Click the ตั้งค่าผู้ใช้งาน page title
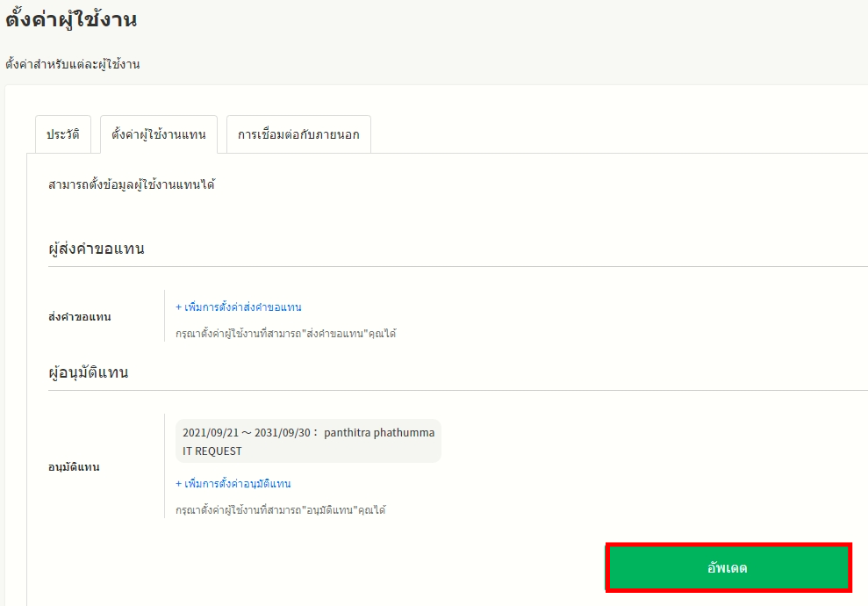The height and width of the screenshot is (606, 868). (x=71, y=19)
